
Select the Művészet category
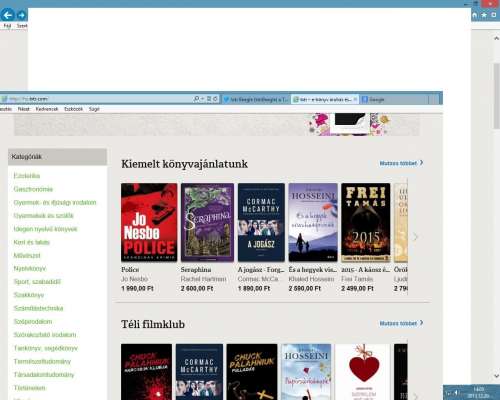pos(27,256)
